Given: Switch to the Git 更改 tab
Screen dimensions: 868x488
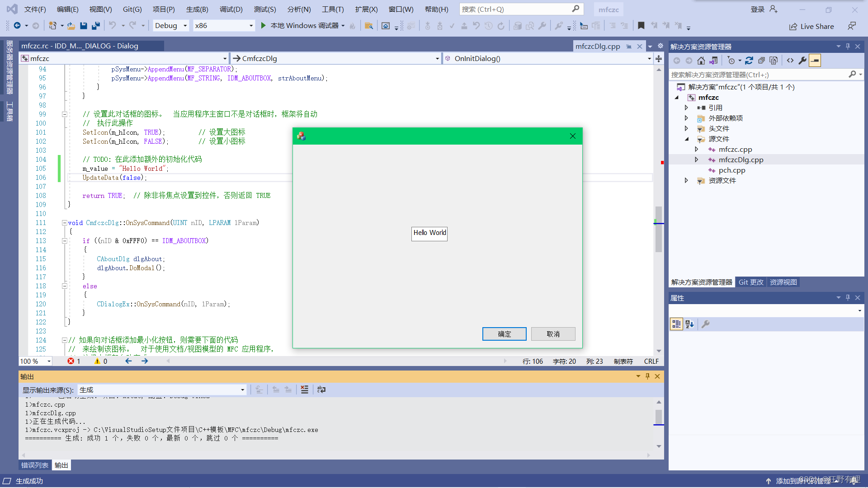Looking at the screenshot, I should pyautogui.click(x=750, y=282).
